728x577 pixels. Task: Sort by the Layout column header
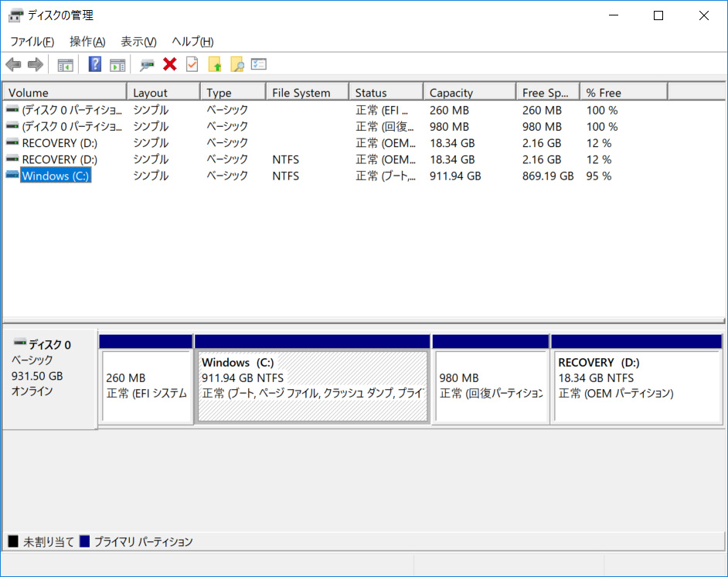pyautogui.click(x=164, y=93)
